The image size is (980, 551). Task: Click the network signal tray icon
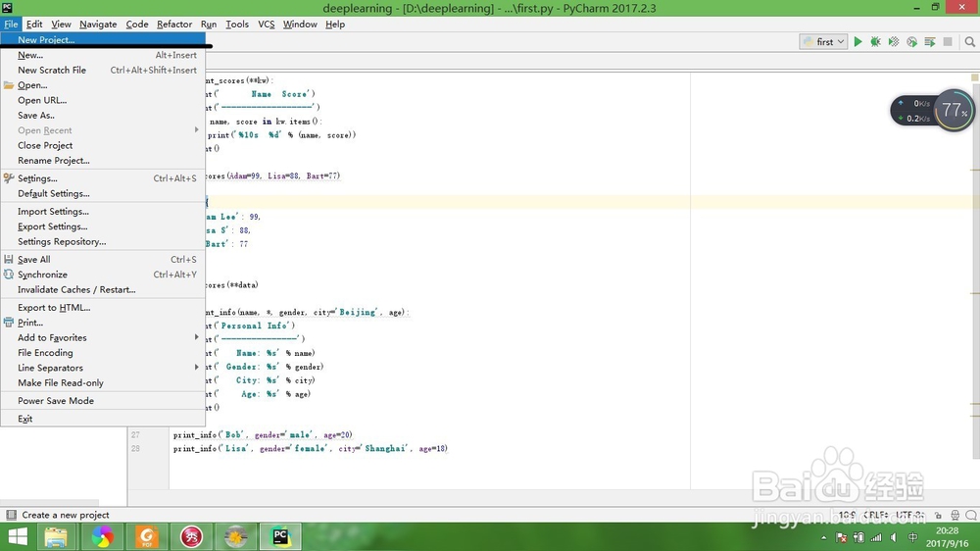876,537
